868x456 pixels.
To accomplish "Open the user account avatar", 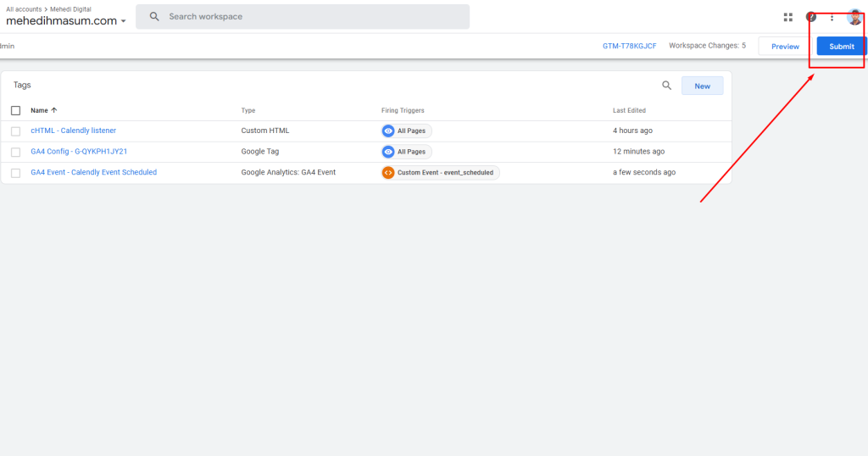I will [854, 17].
